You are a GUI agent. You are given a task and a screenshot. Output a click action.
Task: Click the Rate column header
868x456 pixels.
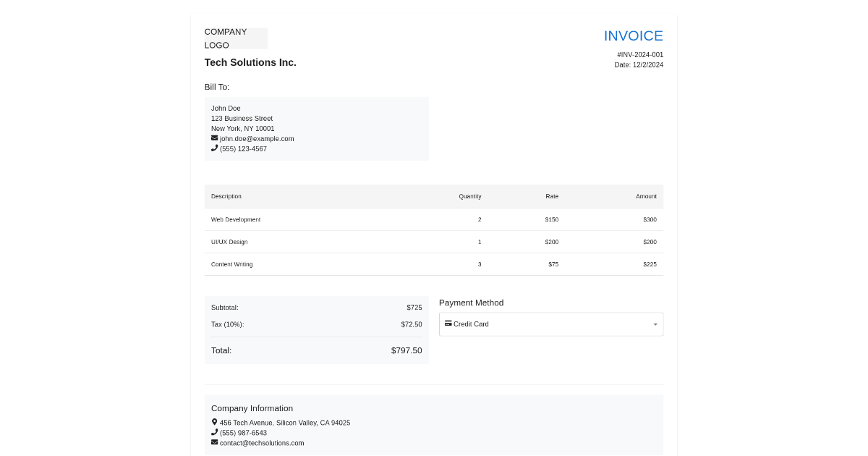(552, 196)
